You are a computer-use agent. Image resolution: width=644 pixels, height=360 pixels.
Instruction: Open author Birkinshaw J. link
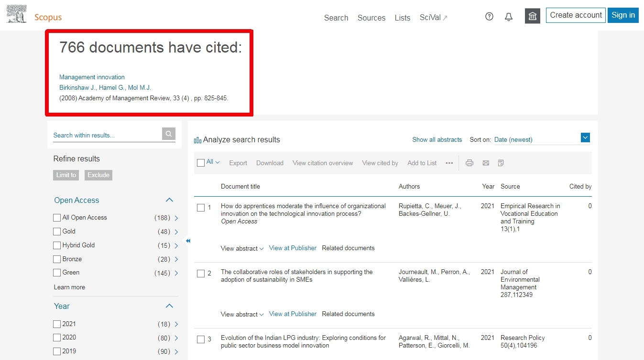pos(77,87)
